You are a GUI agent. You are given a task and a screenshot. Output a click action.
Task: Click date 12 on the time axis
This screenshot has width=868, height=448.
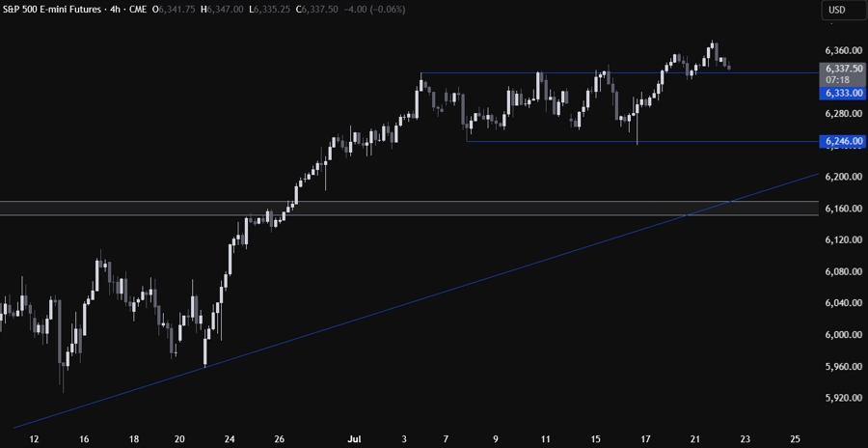36,437
